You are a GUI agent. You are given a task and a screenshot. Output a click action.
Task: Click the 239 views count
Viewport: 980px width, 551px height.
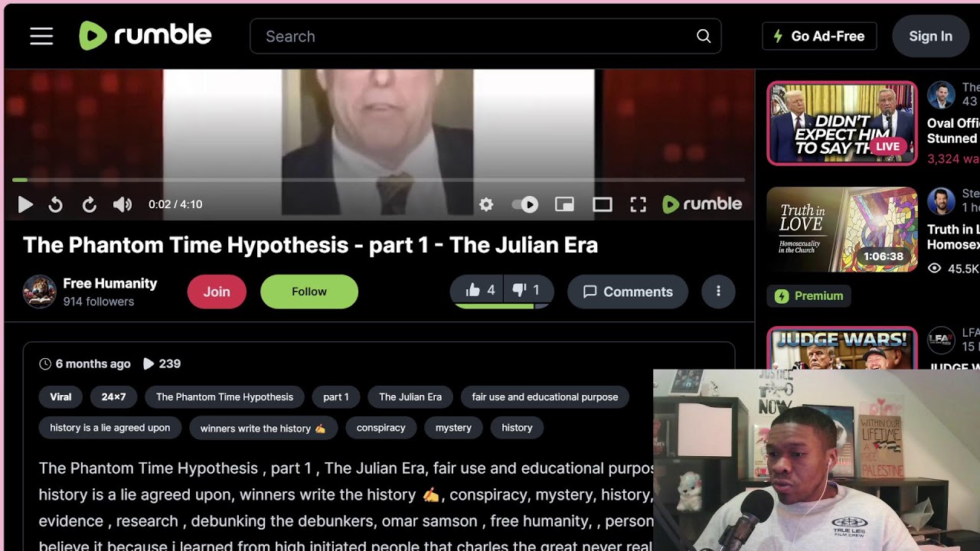pos(162,364)
